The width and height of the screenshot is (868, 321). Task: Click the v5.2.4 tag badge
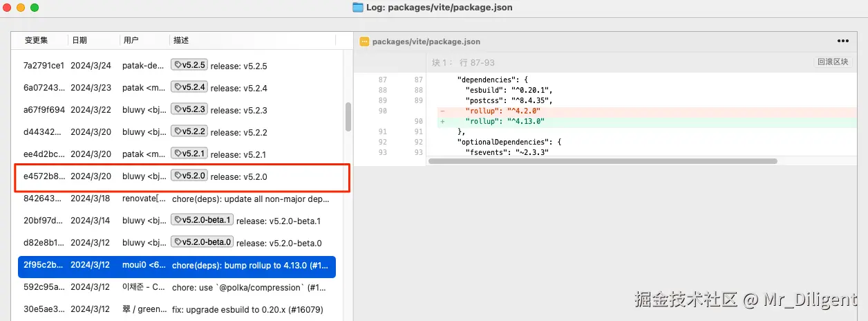(189, 87)
